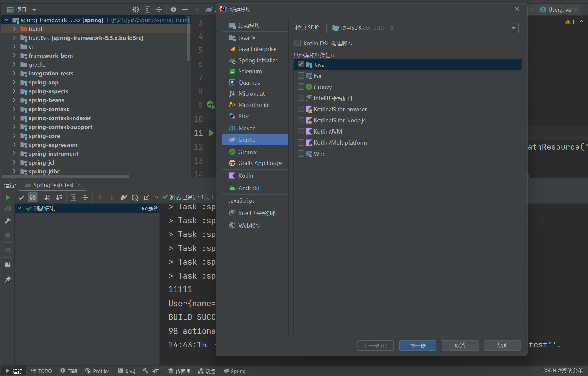Click the test history clock icon
The width and height of the screenshot is (588, 376).
pos(135,198)
